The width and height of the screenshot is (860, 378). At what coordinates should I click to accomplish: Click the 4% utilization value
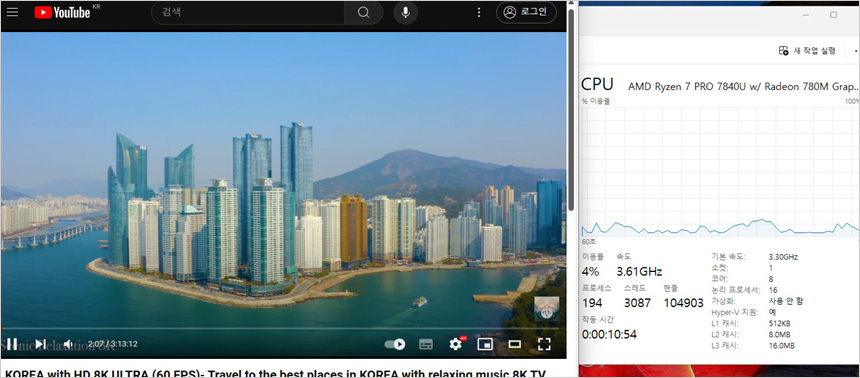pyautogui.click(x=591, y=271)
